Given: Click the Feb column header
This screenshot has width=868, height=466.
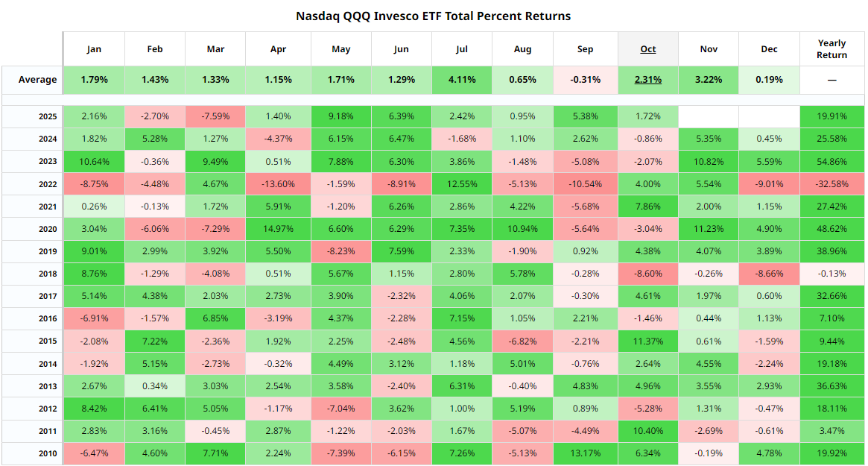Looking at the screenshot, I should (155, 49).
